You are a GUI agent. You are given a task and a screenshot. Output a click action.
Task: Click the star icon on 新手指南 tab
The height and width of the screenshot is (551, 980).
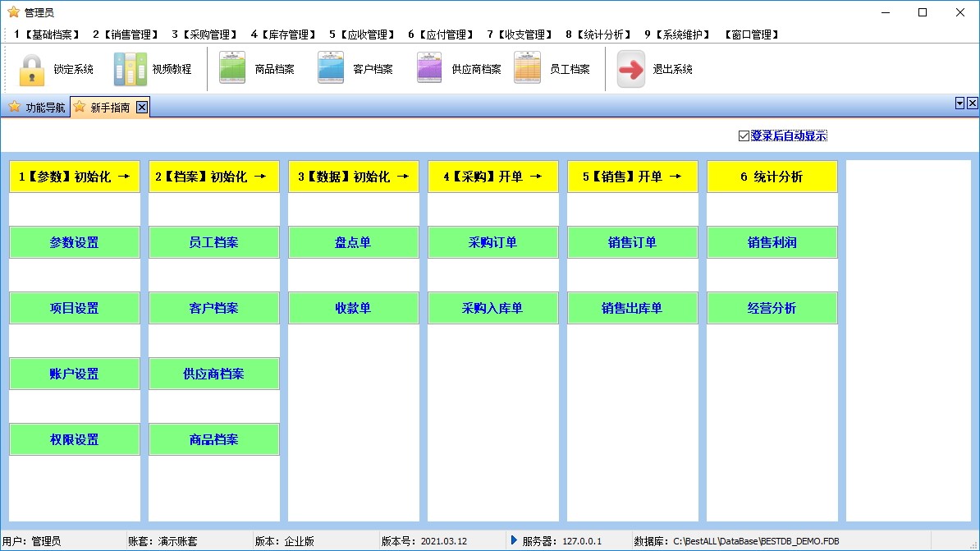[x=80, y=107]
